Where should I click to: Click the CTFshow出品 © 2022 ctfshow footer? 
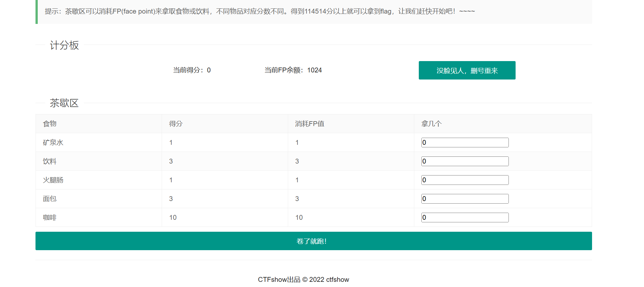coord(303,280)
